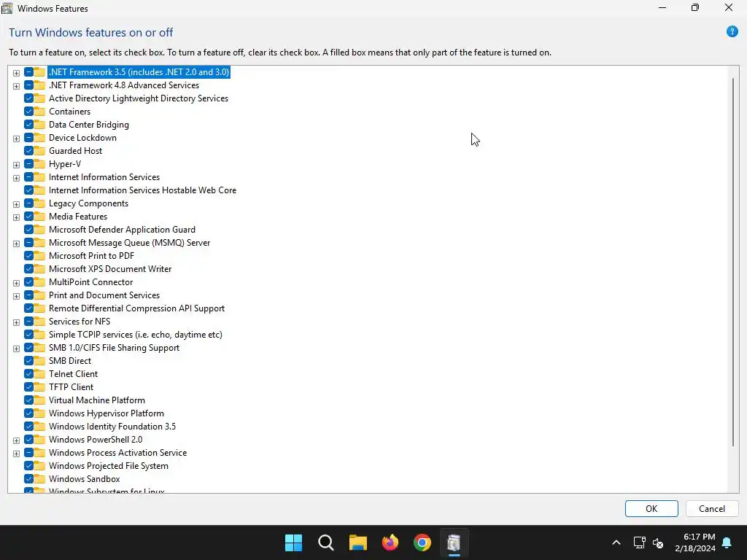Expand the Media Features node
This screenshot has width=747, height=560.
tap(16, 217)
